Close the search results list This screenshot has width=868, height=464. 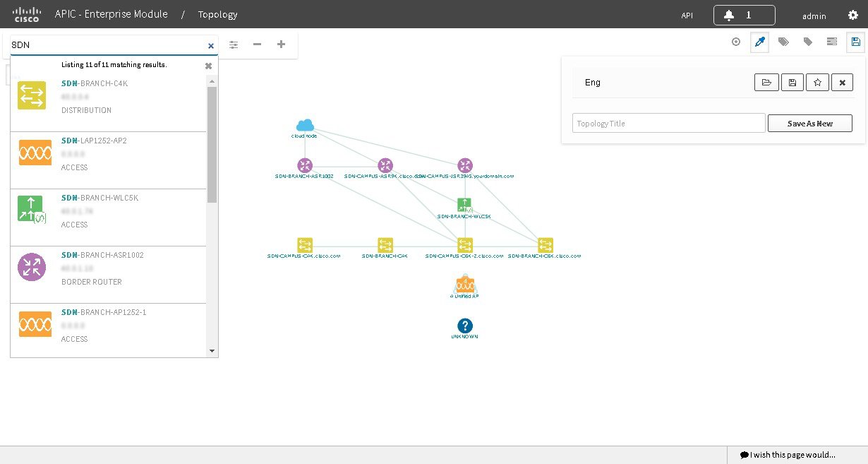click(x=208, y=66)
